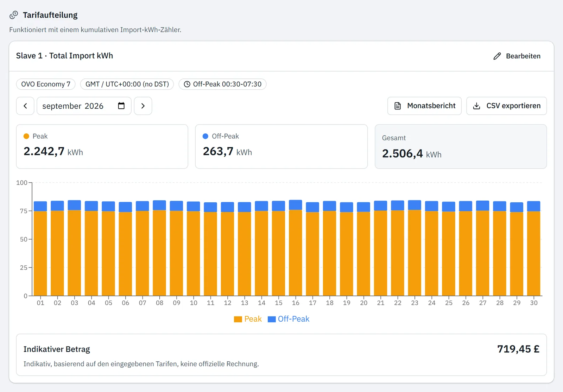Screen dimensions: 563x392
Task: Click the 719,45 £ indicative amount
Action: click(x=518, y=349)
